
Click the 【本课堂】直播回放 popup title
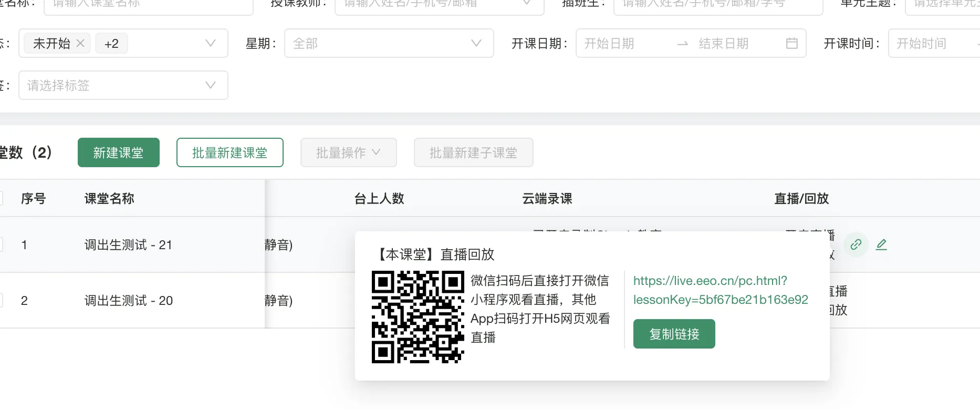pos(434,254)
